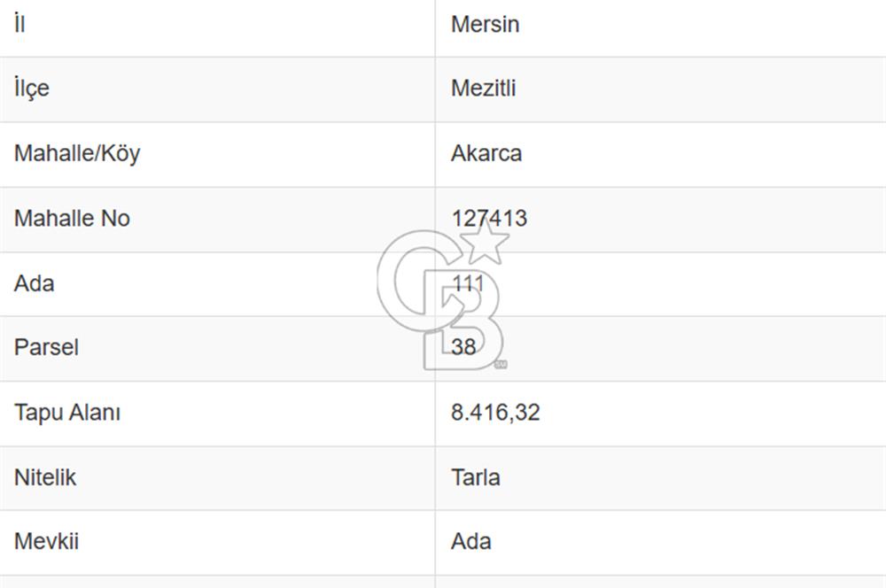Click the Tarla property type value

tap(476, 477)
